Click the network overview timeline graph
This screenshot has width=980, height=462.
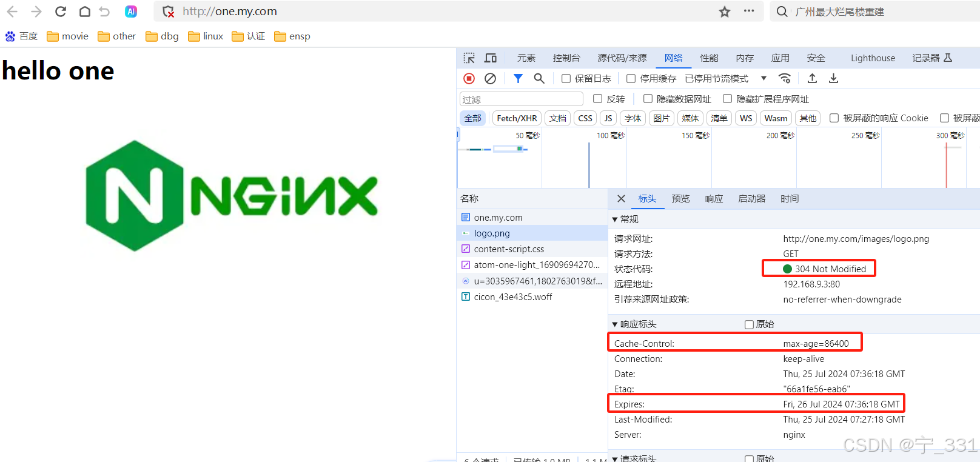[718, 158]
